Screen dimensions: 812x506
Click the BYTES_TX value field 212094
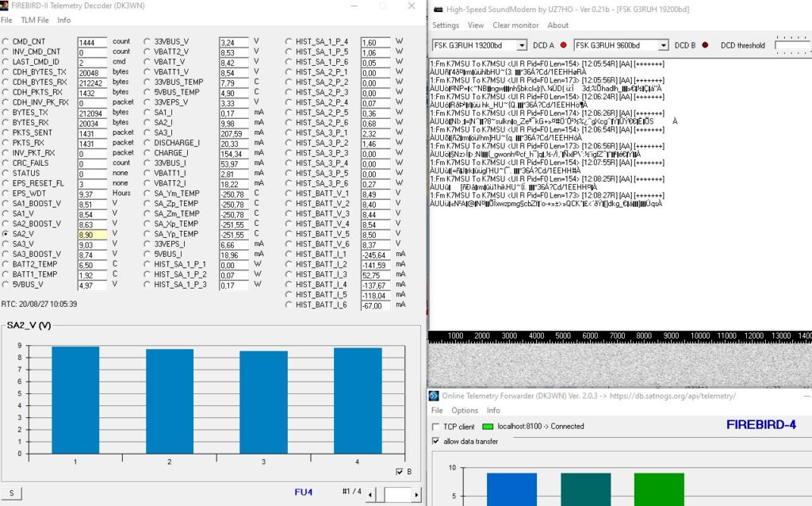92,113
